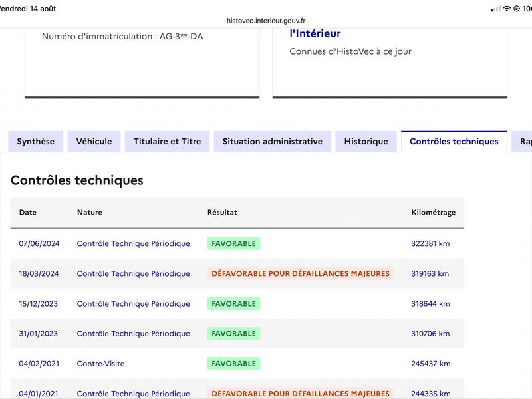Open the Synthèse tab
The image size is (532, 399).
(x=36, y=141)
